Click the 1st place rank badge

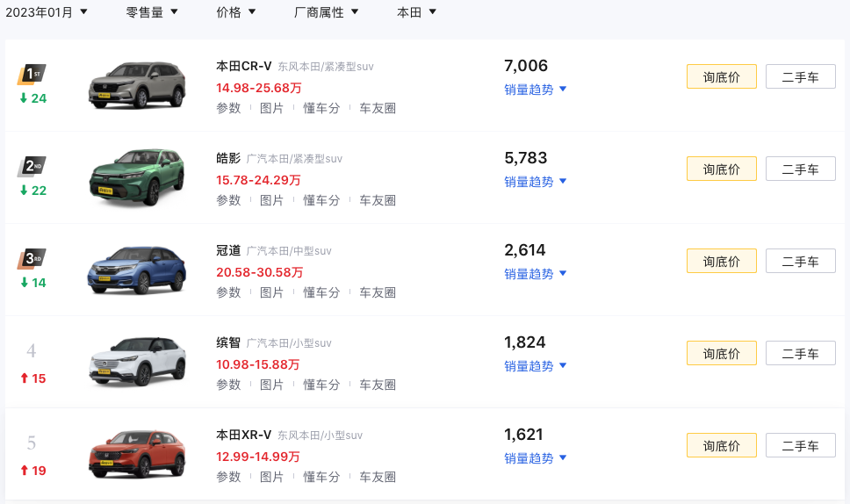[32, 75]
